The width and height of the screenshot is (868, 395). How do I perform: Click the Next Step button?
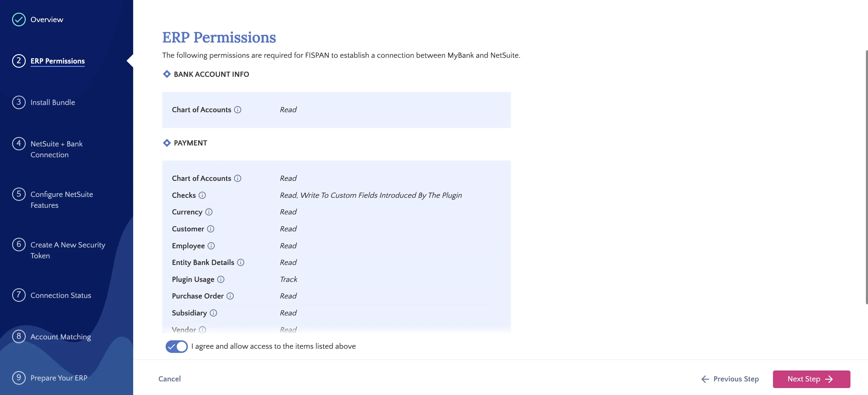811,379
